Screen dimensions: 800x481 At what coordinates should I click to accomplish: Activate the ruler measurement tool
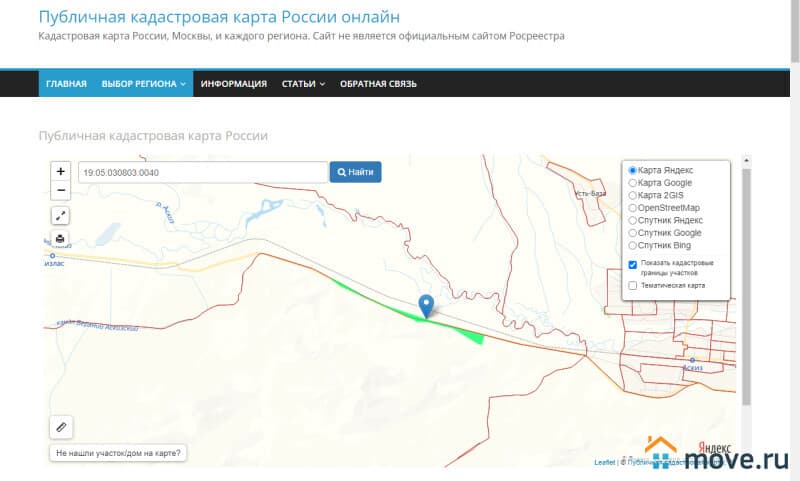pyautogui.click(x=61, y=427)
